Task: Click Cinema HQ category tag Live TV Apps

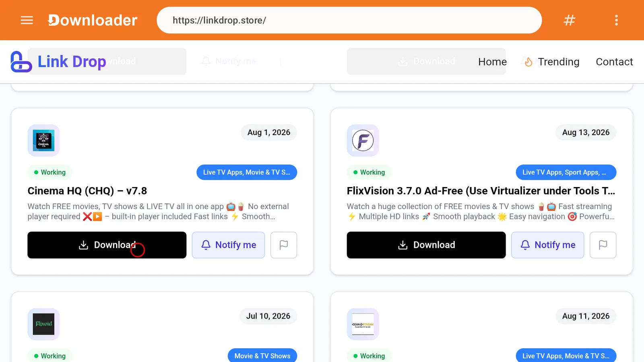Action: (x=247, y=172)
